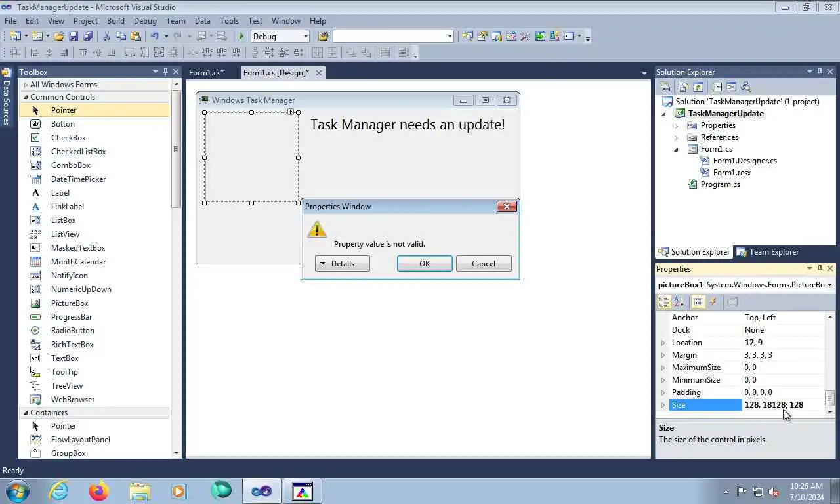
Task: Open the search combo box dropdown in the toolbar
Action: pos(450,37)
